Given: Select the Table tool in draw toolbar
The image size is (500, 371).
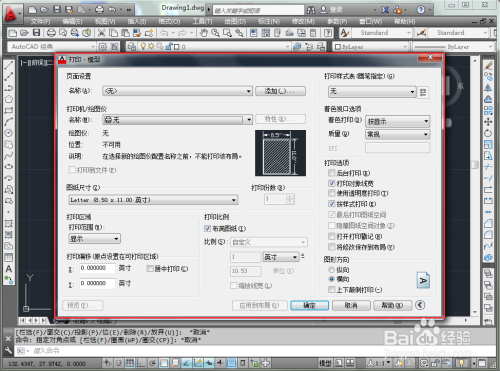Looking at the screenshot, I should 9,257.
